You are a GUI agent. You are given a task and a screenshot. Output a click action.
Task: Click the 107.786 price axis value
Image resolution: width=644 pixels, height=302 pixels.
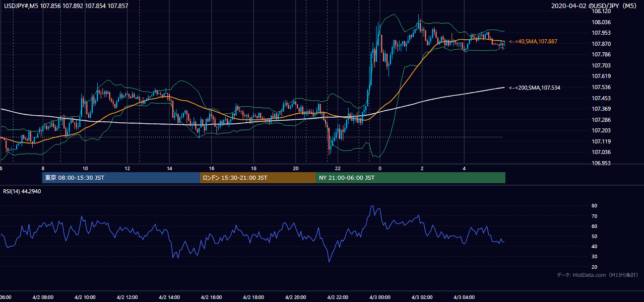[601, 54]
